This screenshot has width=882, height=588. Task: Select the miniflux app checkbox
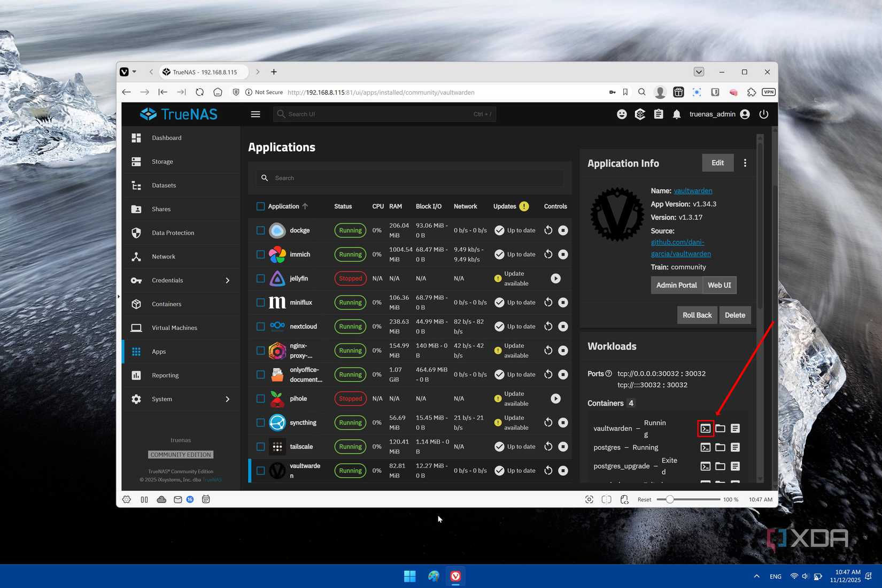pyautogui.click(x=260, y=303)
